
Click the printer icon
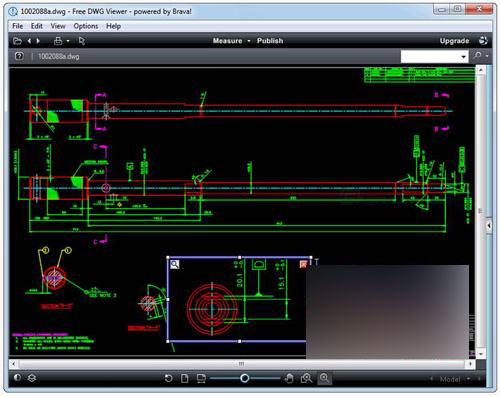pyautogui.click(x=58, y=41)
